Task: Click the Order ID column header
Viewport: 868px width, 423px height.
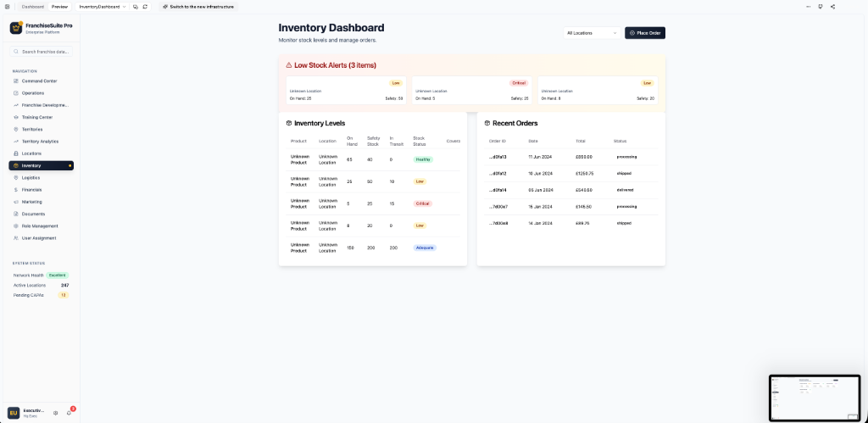Action: [497, 142]
